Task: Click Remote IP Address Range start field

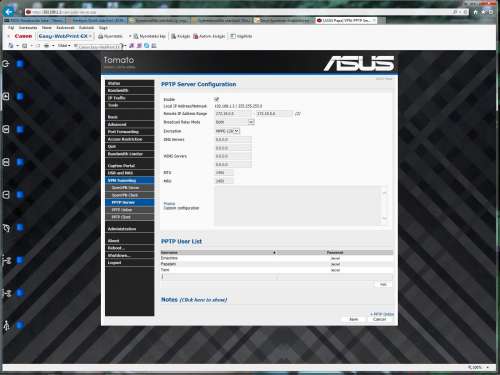Action: (233, 114)
